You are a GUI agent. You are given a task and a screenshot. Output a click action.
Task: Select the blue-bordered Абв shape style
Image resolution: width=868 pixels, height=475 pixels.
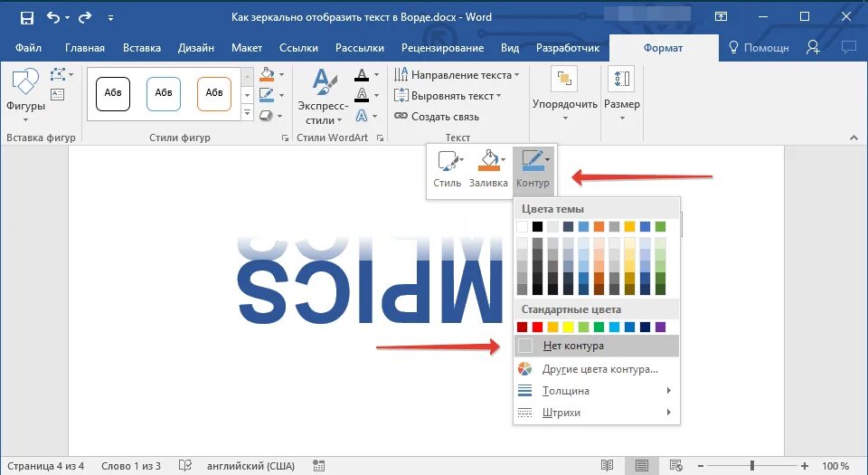164,94
